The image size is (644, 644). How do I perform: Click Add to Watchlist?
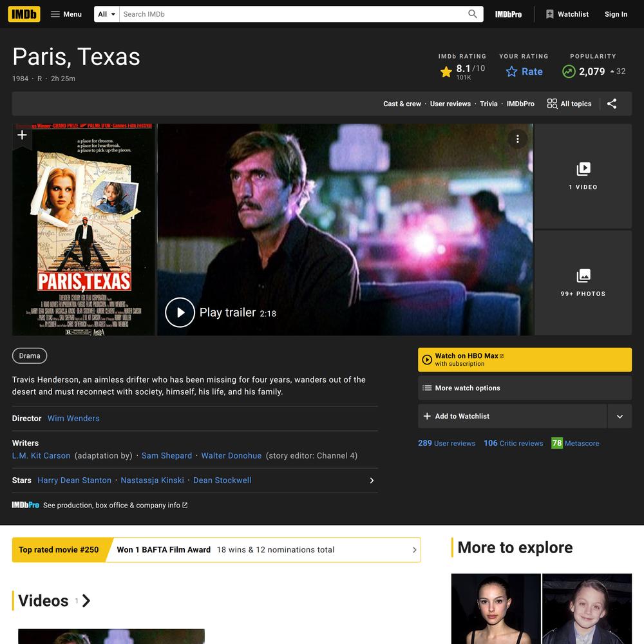point(512,417)
